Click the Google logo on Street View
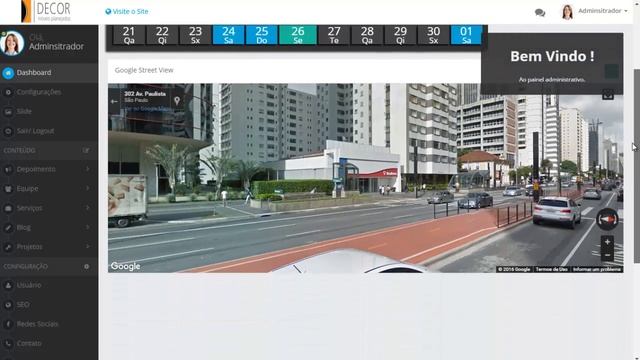The height and width of the screenshot is (360, 640). pos(125,266)
